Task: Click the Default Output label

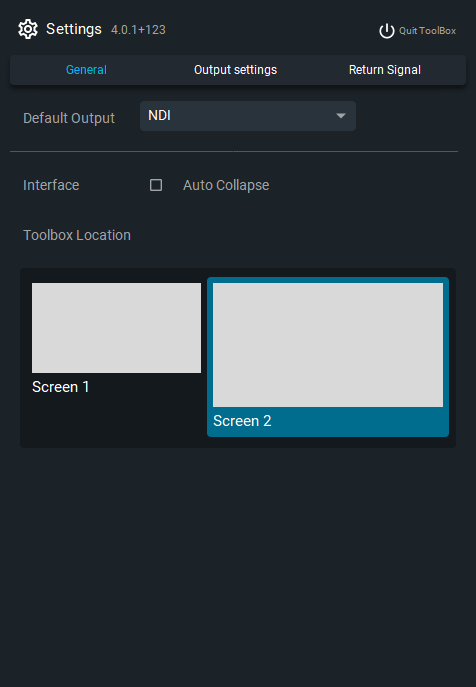Action: pyautogui.click(x=69, y=118)
